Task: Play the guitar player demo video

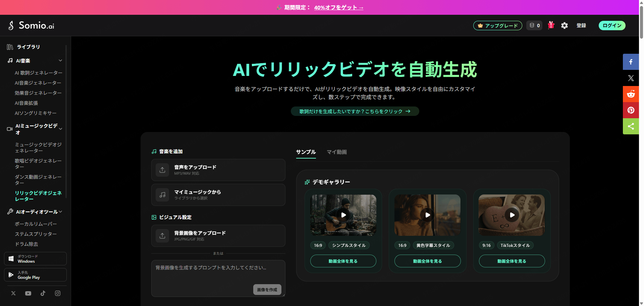Action: pos(343,215)
